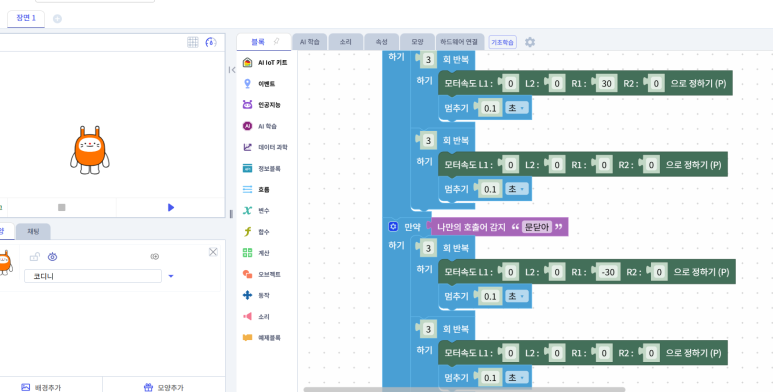Open 초 dropdown under R1 30 block
Viewport: 773px width, 392px height.
517,108
